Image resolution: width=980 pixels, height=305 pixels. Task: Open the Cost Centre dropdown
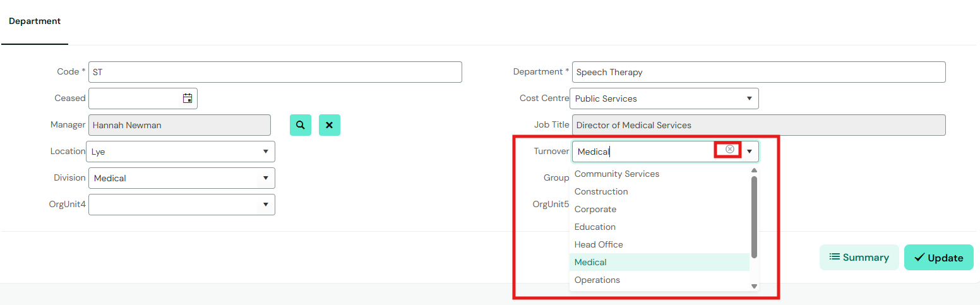point(664,99)
